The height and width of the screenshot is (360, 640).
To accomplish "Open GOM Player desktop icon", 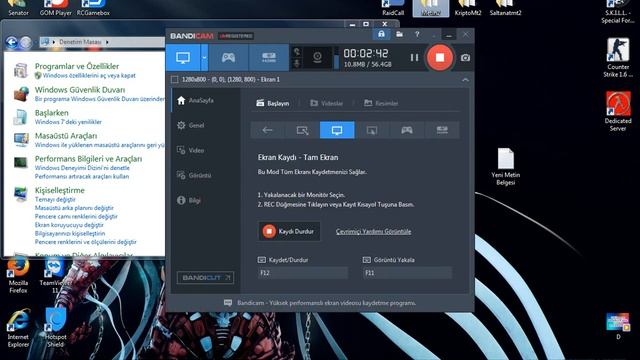I will [x=56, y=8].
